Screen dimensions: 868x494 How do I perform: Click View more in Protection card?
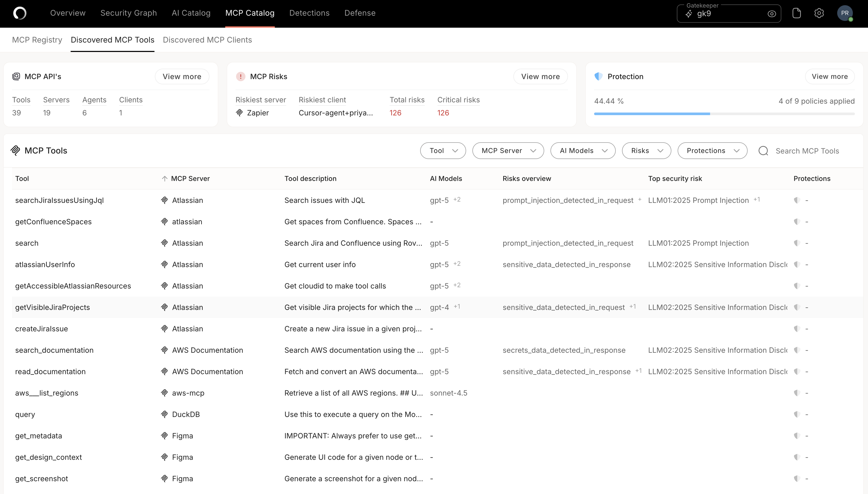pos(829,77)
